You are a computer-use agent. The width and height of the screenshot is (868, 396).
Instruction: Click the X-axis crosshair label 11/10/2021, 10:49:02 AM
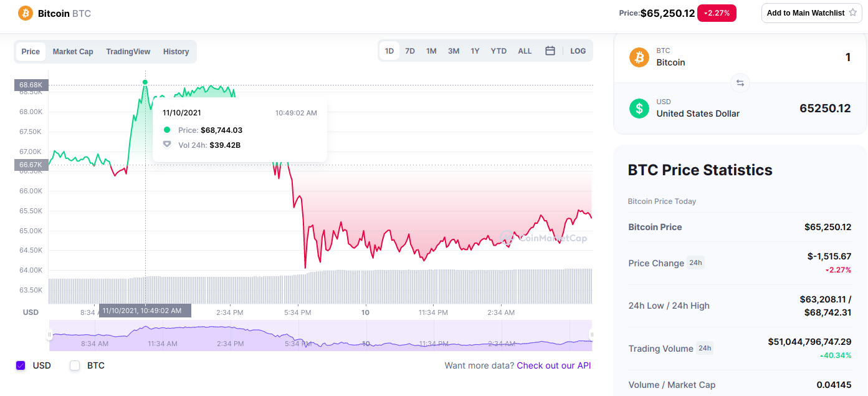point(145,311)
